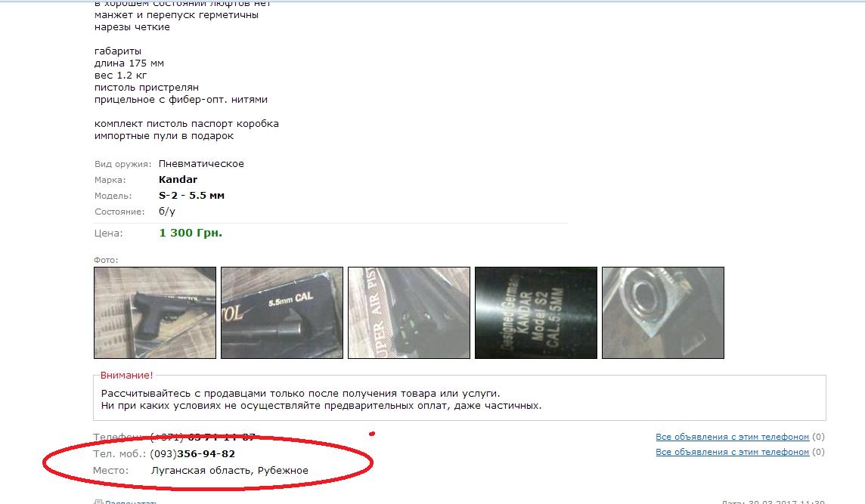The height and width of the screenshot is (504, 865).
Task: Open the photo showing the AIR PISTOL box edge
Action: 409,313
